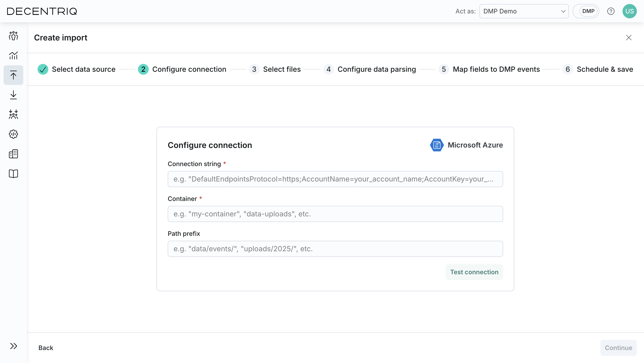Click the Configure connection card title
Screen dimensions: 644x363
coord(210,145)
